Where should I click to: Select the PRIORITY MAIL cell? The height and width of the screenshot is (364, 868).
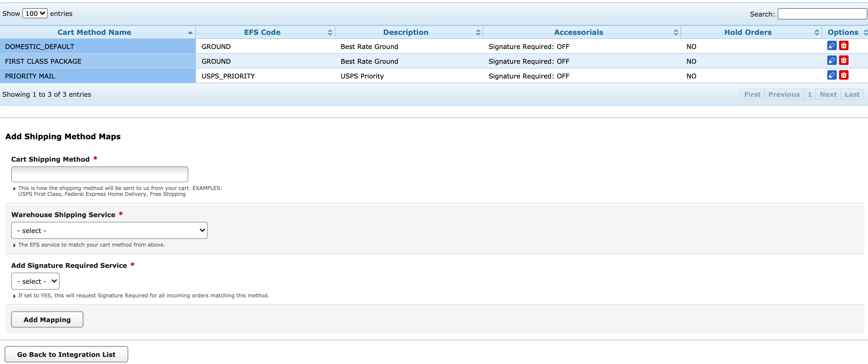coord(98,76)
